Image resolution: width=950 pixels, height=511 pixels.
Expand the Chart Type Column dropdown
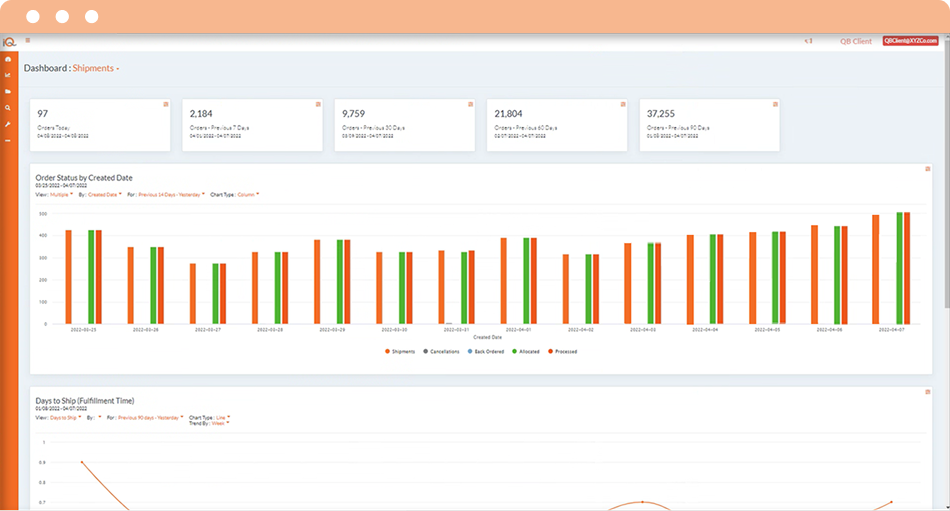(x=248, y=195)
